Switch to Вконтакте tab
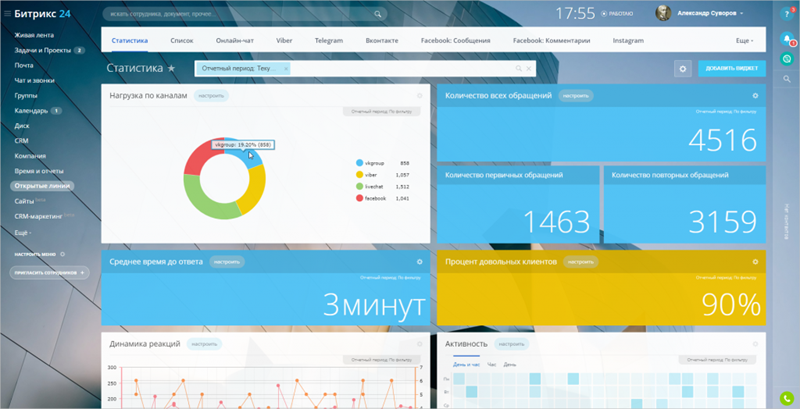The height and width of the screenshot is (409, 800). (x=382, y=40)
